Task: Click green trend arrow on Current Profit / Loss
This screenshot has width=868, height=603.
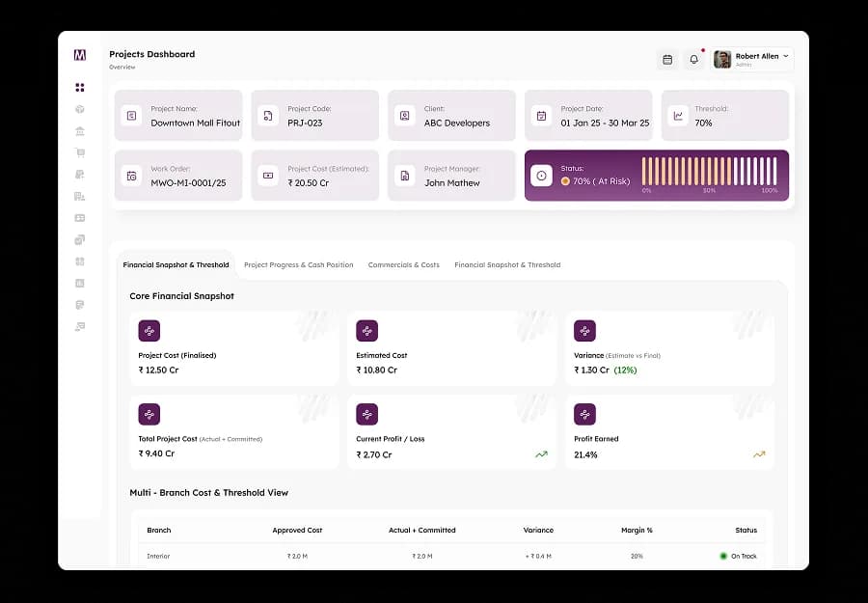Action: click(x=541, y=454)
